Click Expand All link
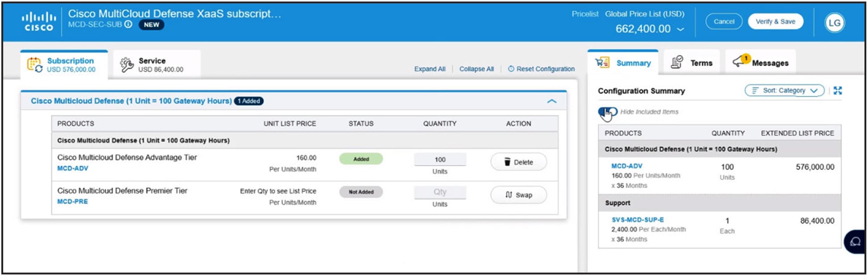Viewport: 868px width, 276px height. click(x=429, y=69)
